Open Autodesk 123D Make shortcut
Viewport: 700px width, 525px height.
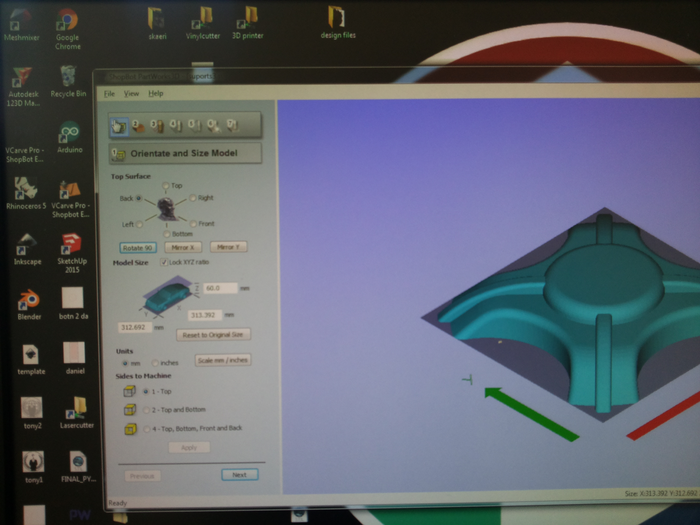pos(22,86)
